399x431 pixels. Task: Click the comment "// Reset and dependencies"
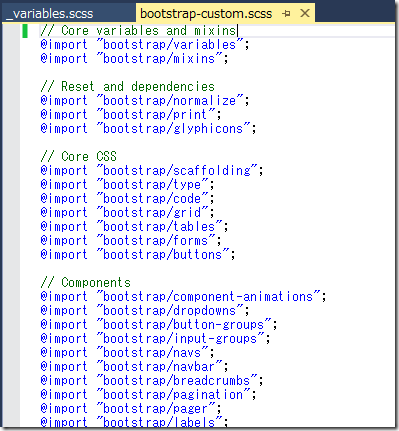coord(127,87)
